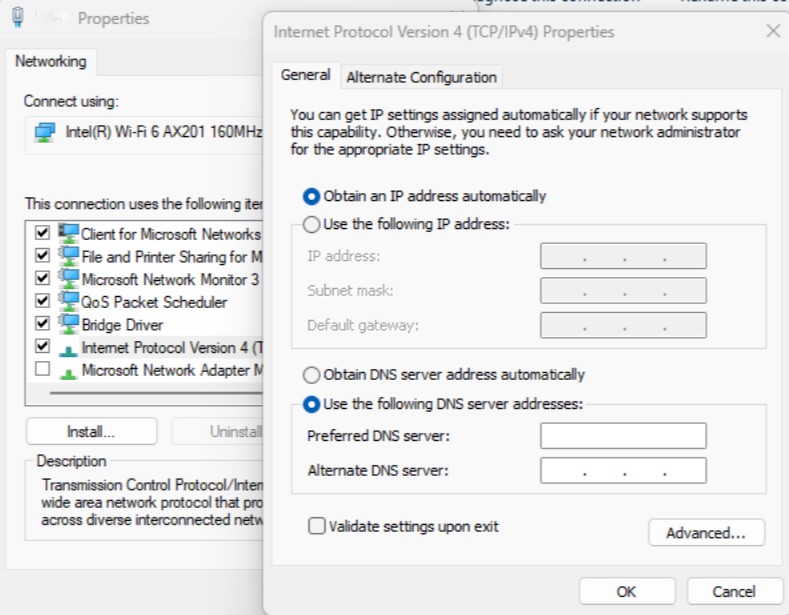Uncheck Microsoft Network Monitor 3 checkbox

42,278
